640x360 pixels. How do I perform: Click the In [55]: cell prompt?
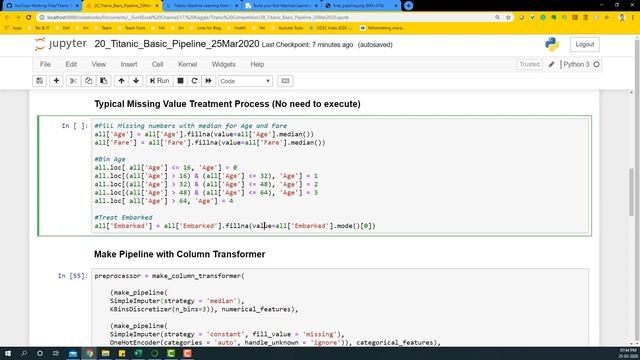[73, 276]
